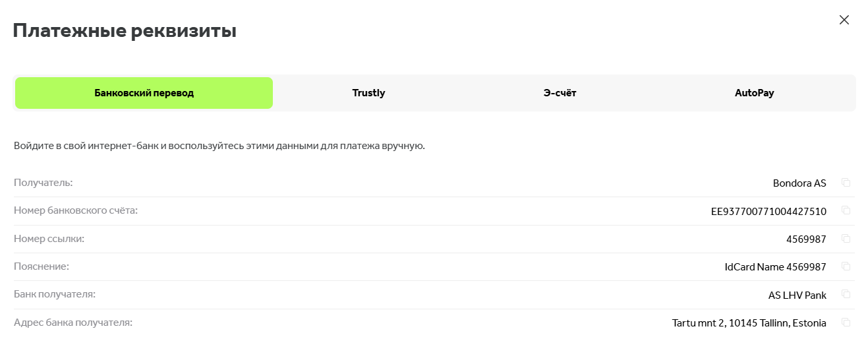The width and height of the screenshot is (868, 341).
Task: Click the Bondora AS recipient value
Action: [799, 183]
